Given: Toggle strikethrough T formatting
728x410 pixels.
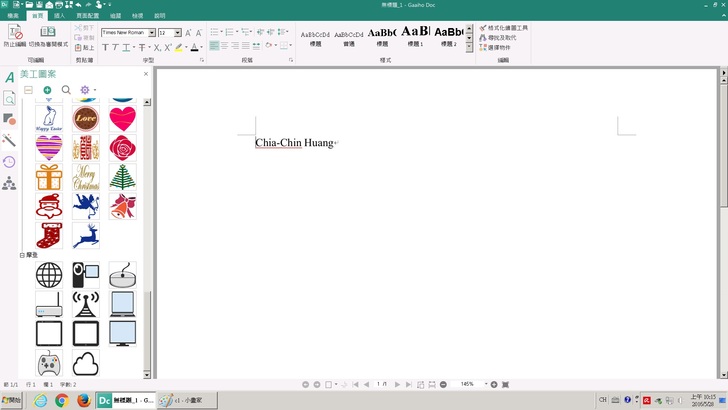Looking at the screenshot, I should coord(142,47).
